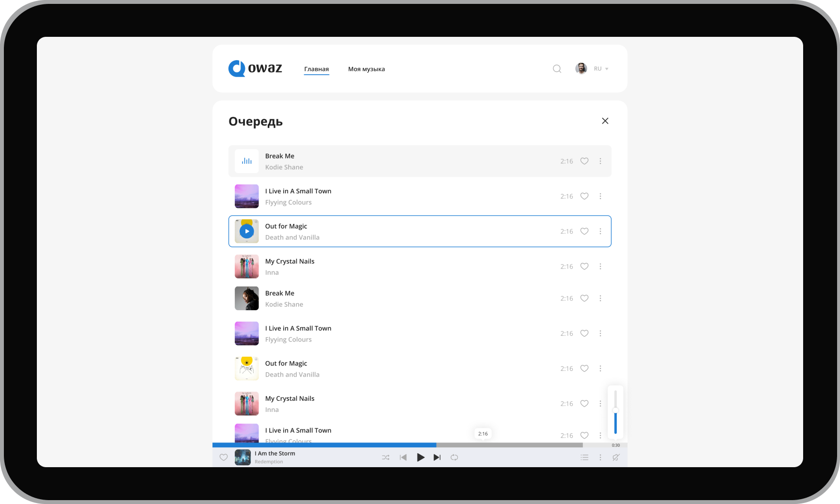Like the highlighted Out for Magic track
The image size is (840, 504).
[x=584, y=231]
